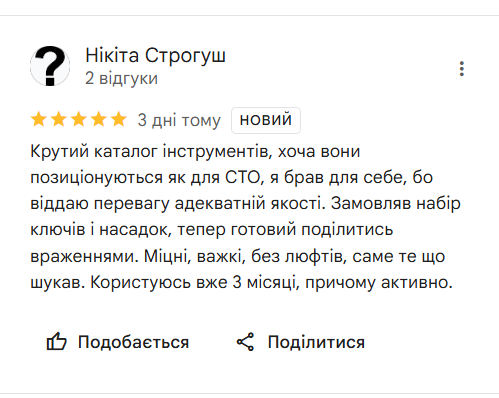This screenshot has width=499, height=398.
Task: Click the thumbs-up like icon
Action: point(56,342)
